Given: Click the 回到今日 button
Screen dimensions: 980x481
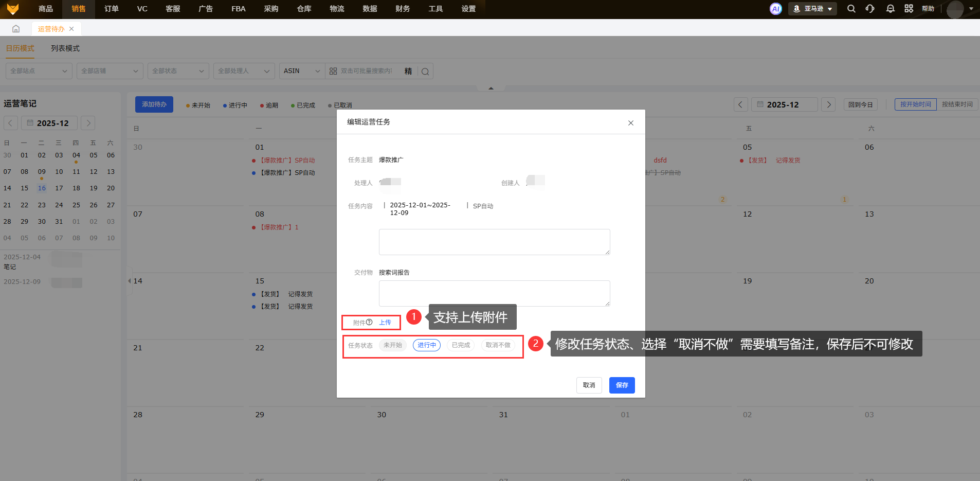Looking at the screenshot, I should tap(861, 104).
